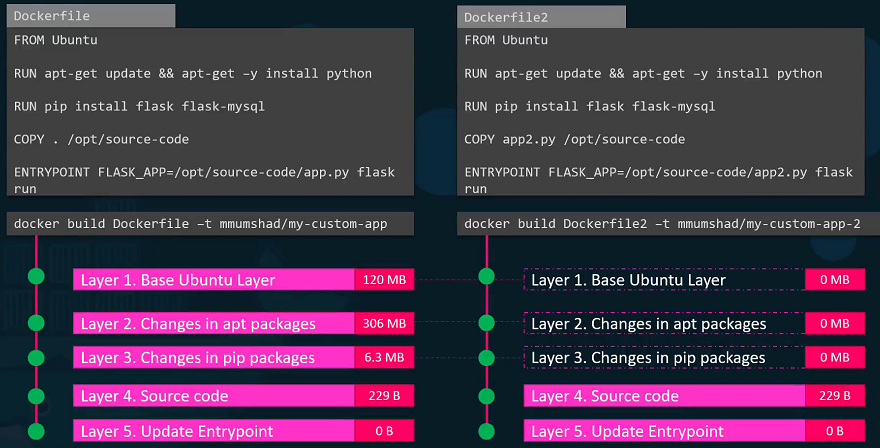Click the COPY app2.py code line
The width and height of the screenshot is (880, 448).
tap(574, 139)
